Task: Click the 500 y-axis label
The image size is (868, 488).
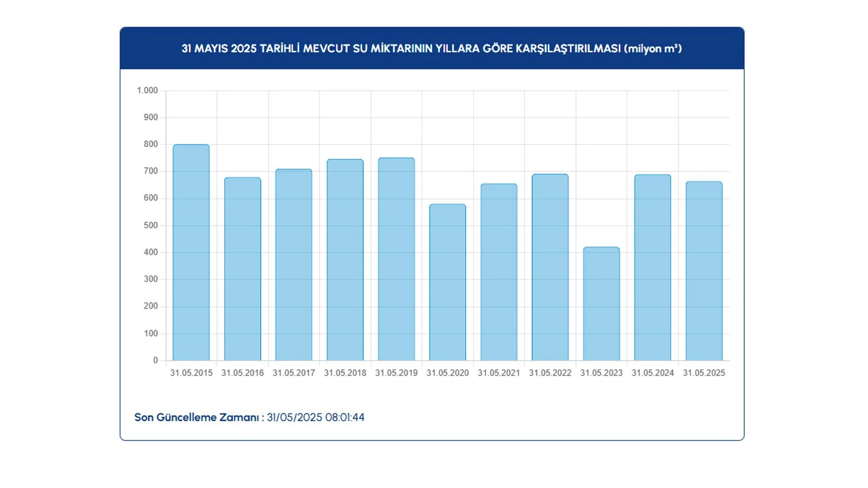Action: tap(150, 226)
